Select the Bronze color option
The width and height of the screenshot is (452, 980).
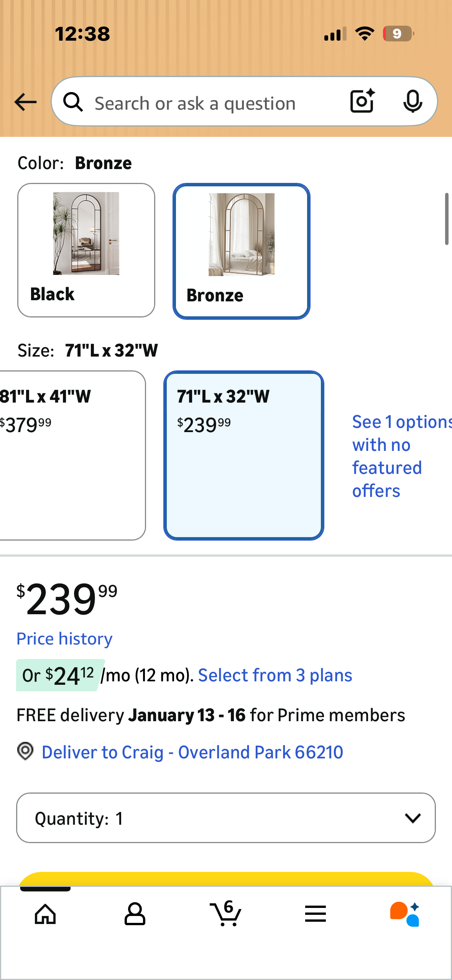241,251
